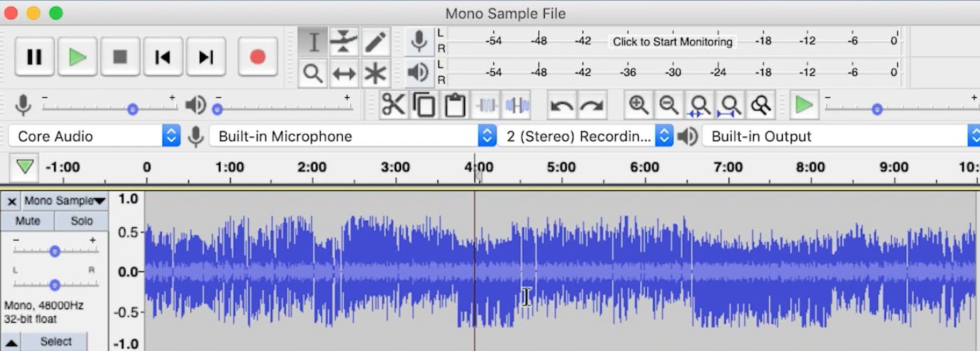Click the Fit Project zoom icon
This screenshot has height=351, width=980.
click(731, 106)
